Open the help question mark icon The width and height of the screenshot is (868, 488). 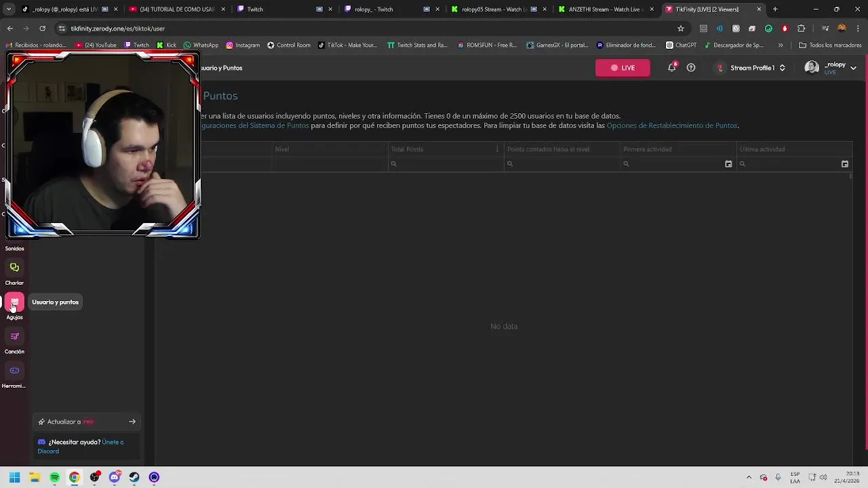691,68
